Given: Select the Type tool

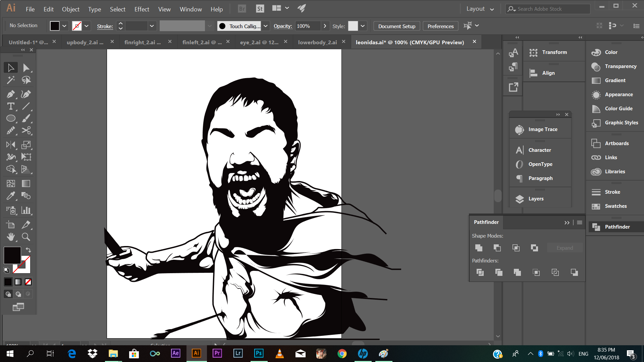Looking at the screenshot, I should (x=10, y=107).
